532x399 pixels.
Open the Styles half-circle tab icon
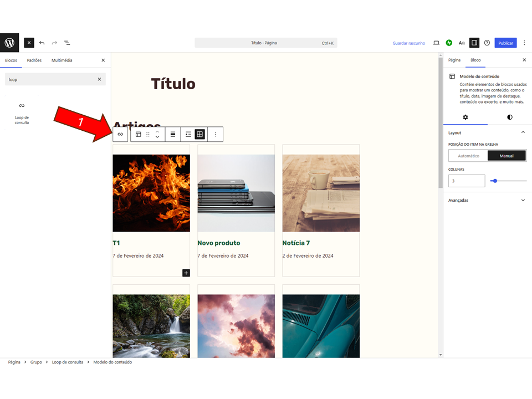pos(509,117)
